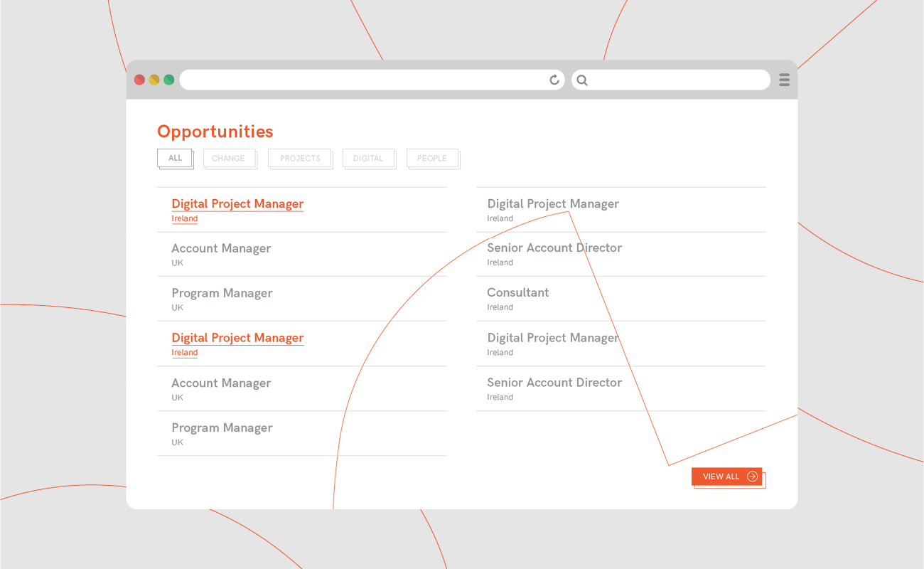This screenshot has width=924, height=569.
Task: Choose the PEOPLE filter tab
Action: [x=431, y=159]
